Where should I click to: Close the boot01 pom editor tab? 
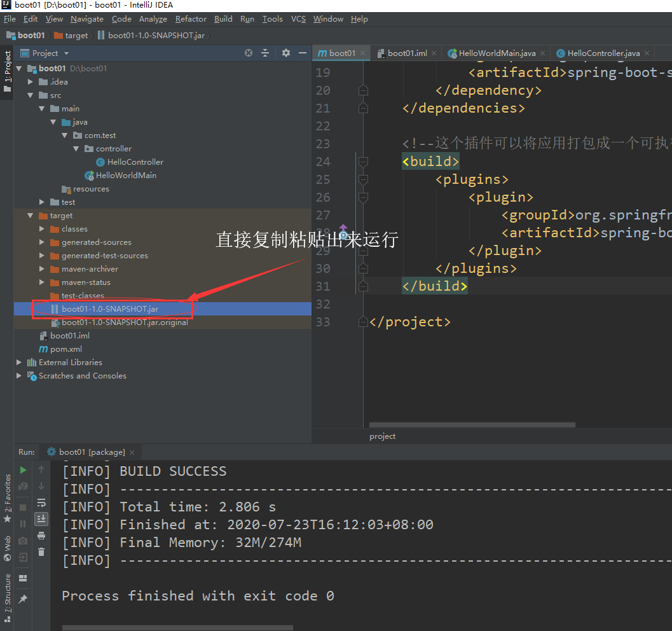coord(362,53)
